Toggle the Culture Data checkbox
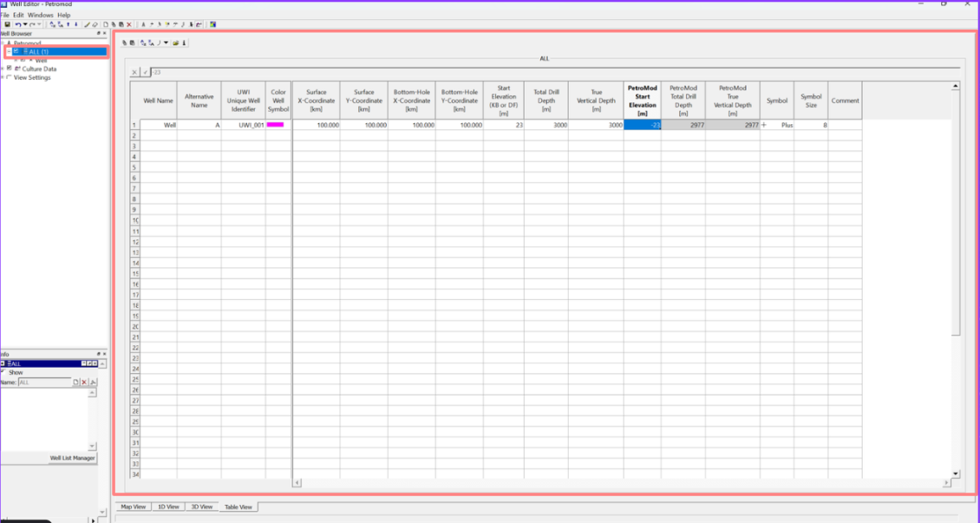 click(9, 69)
